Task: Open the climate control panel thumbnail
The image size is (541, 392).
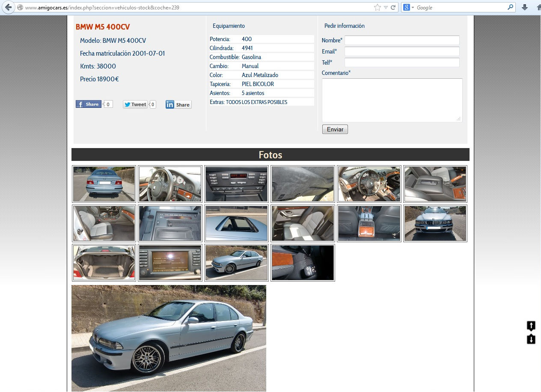Action: (x=236, y=184)
